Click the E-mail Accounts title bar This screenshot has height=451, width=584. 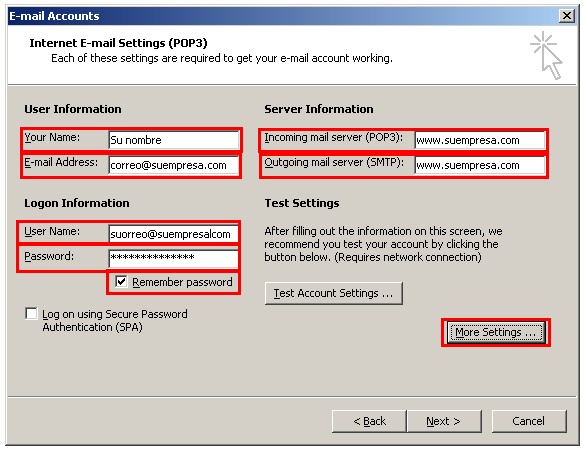click(x=283, y=16)
